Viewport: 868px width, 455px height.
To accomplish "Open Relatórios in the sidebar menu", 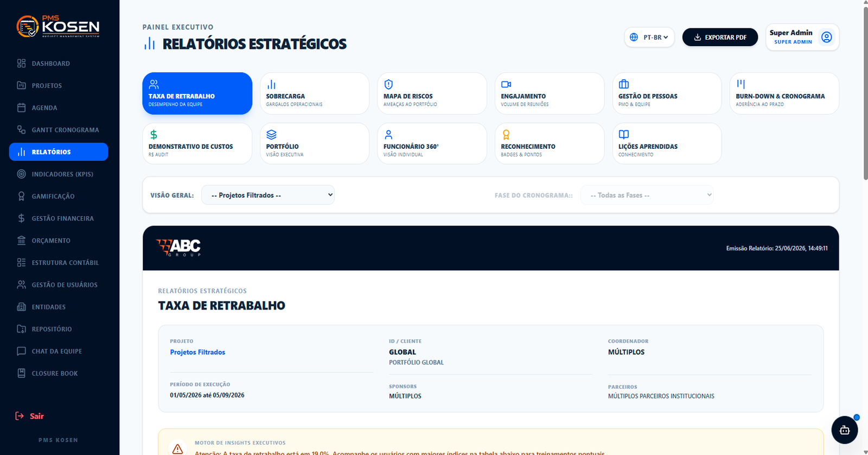I will pos(59,152).
